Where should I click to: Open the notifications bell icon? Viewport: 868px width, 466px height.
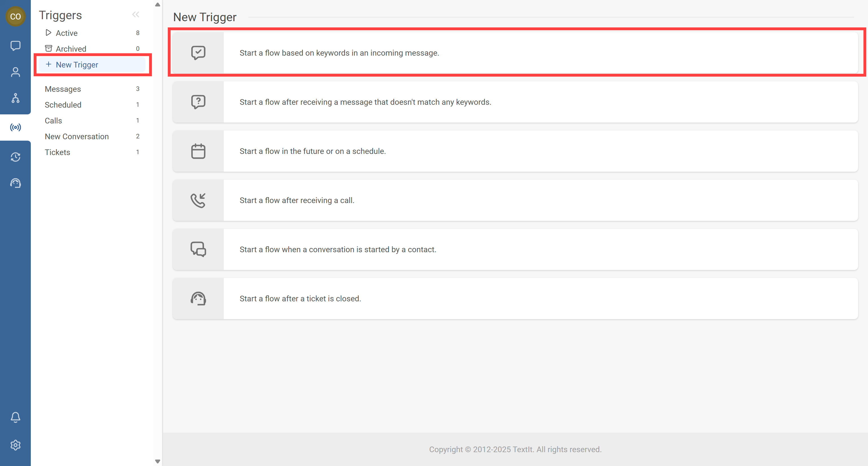(15, 417)
